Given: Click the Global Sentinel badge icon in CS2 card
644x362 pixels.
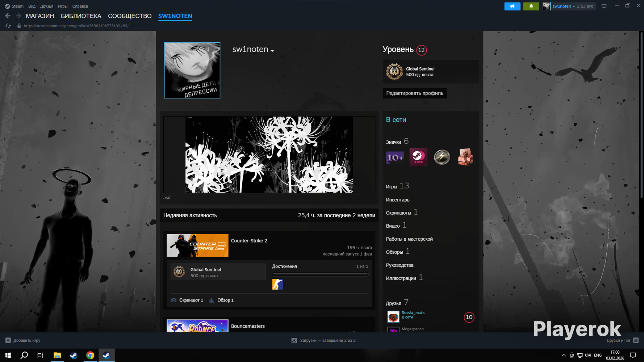Looking at the screenshot, I should click(179, 272).
